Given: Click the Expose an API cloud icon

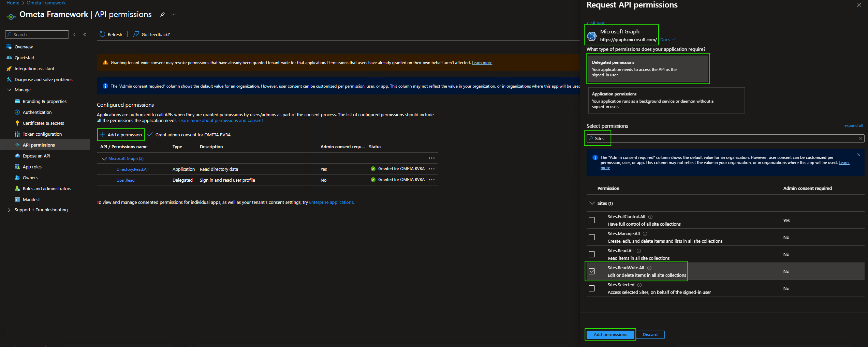Looking at the screenshot, I should click(17, 156).
